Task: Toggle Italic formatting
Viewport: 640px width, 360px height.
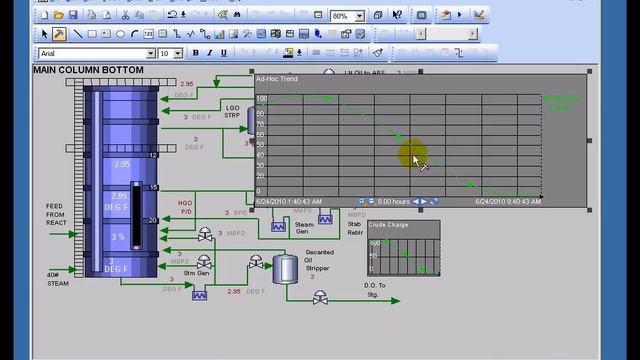Action: point(209,53)
